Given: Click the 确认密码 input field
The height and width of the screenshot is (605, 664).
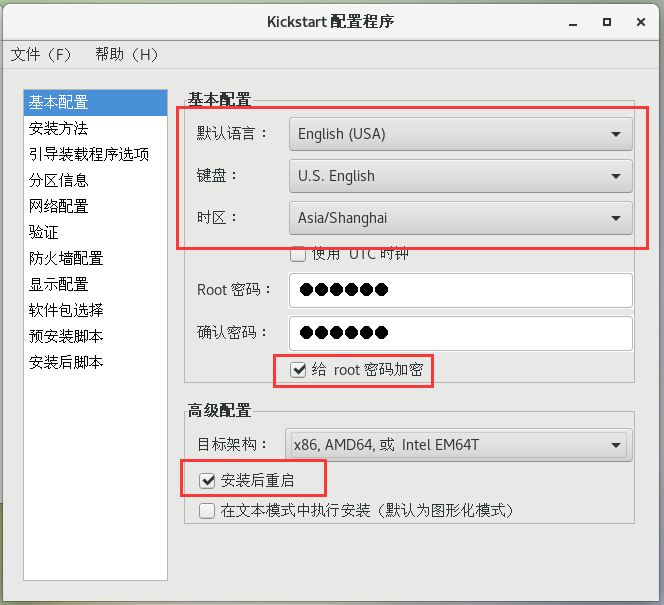Looking at the screenshot, I should click(x=461, y=333).
